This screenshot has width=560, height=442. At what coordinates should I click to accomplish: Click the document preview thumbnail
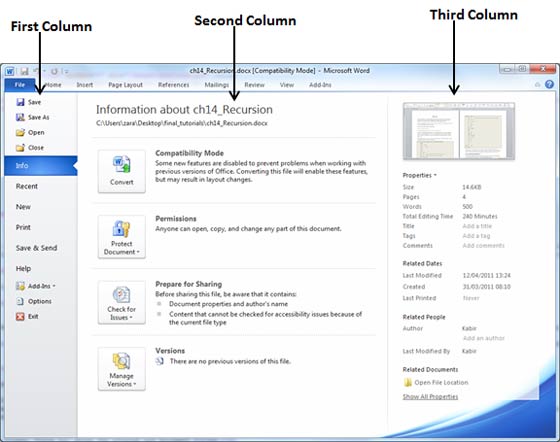(x=459, y=131)
